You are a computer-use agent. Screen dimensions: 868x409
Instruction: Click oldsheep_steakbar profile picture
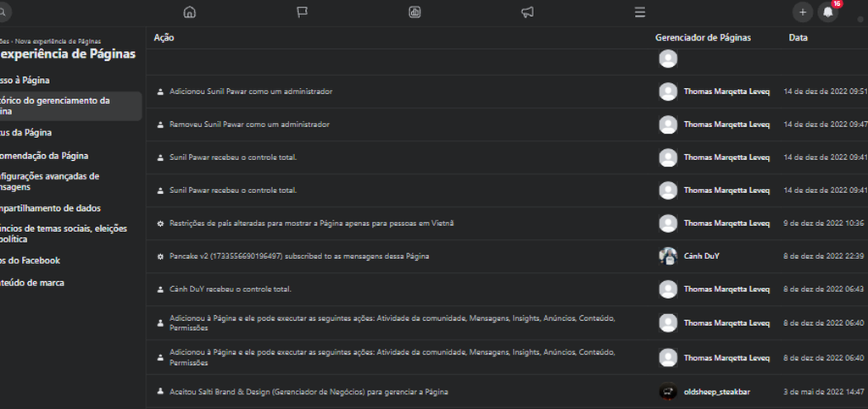point(668,392)
